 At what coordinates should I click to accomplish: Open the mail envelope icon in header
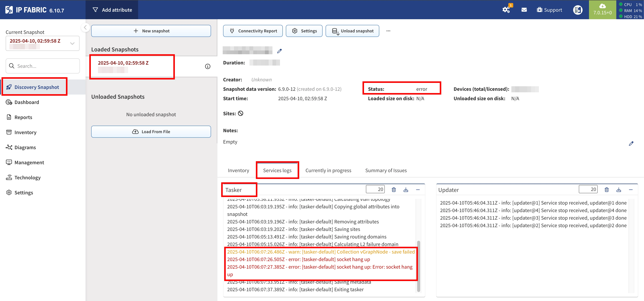[x=524, y=10]
